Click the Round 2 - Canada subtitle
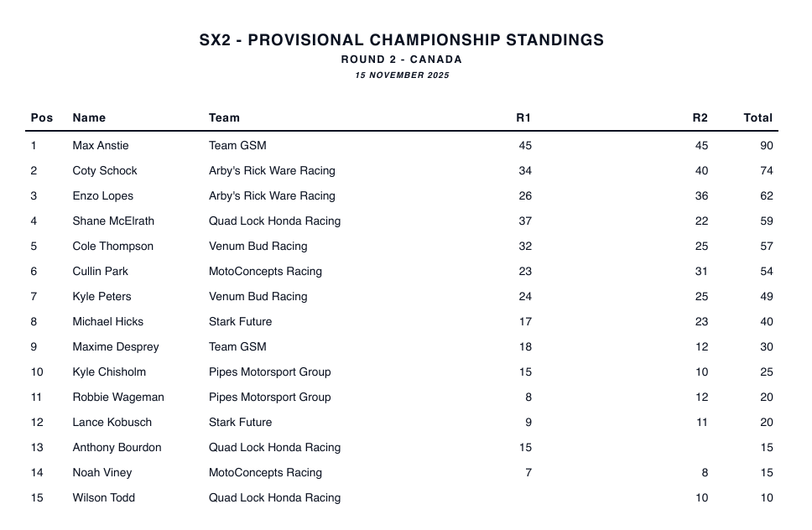 [402, 60]
